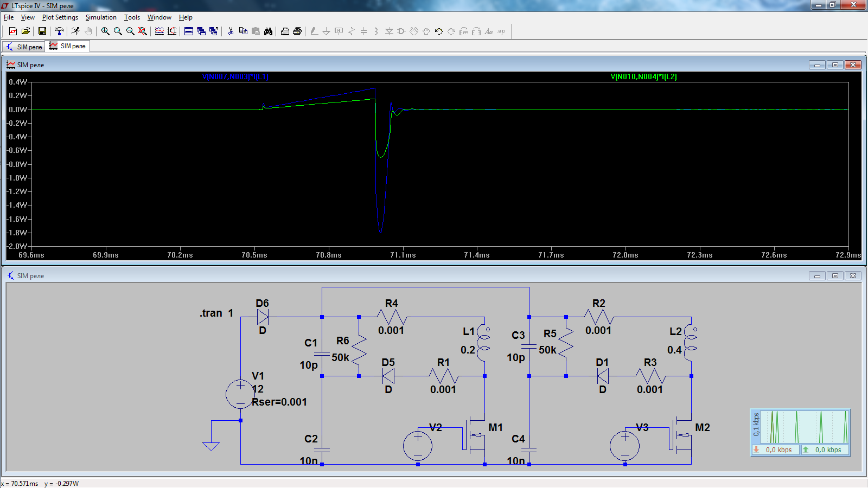Click the Run simulation running-man icon
Screen dimensions: 868x488
[75, 31]
